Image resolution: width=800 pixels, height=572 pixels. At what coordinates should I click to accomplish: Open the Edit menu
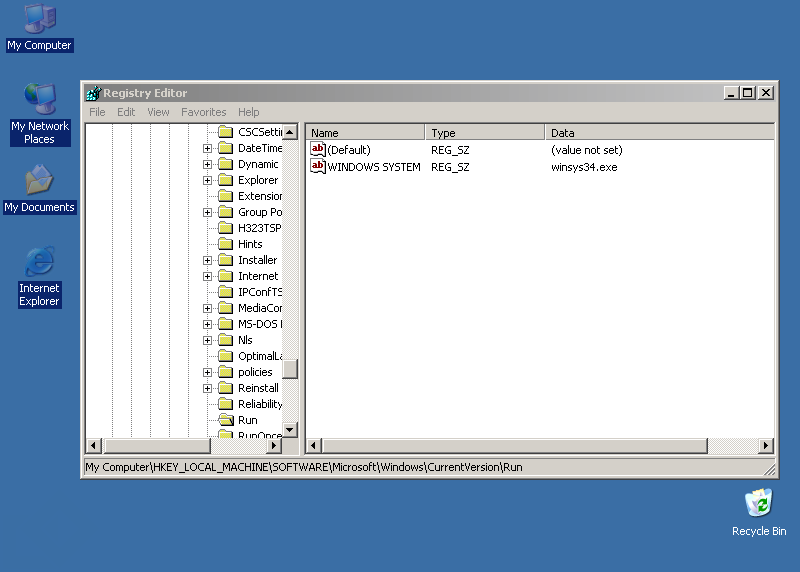point(126,112)
